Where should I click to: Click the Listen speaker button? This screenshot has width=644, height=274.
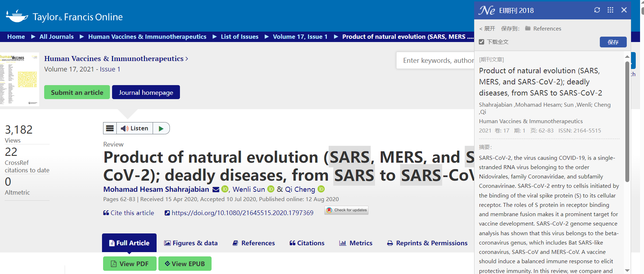click(135, 128)
